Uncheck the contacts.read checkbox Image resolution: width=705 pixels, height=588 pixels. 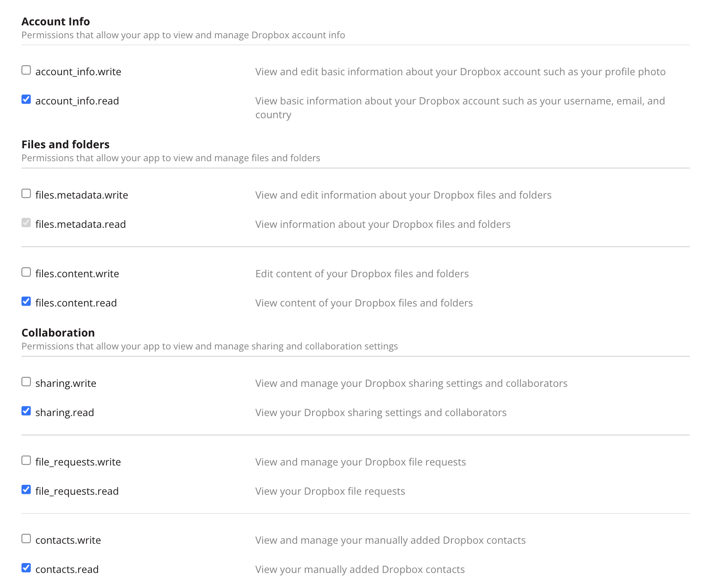tap(26, 568)
